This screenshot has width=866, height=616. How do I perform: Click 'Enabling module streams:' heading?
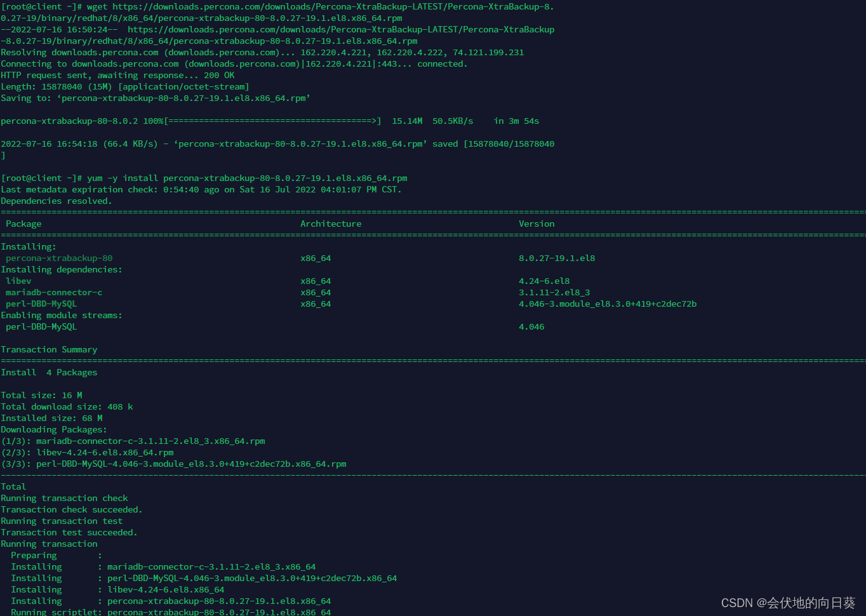click(x=62, y=316)
